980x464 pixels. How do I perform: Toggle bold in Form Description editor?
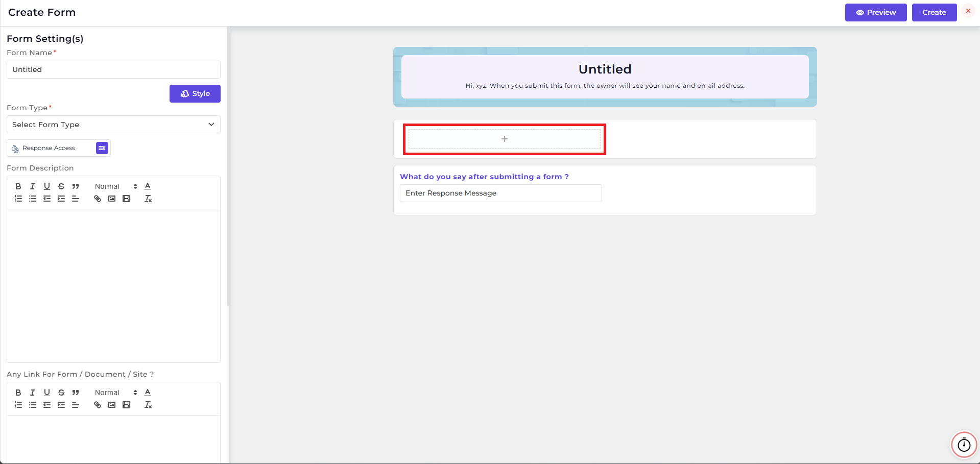(18, 186)
